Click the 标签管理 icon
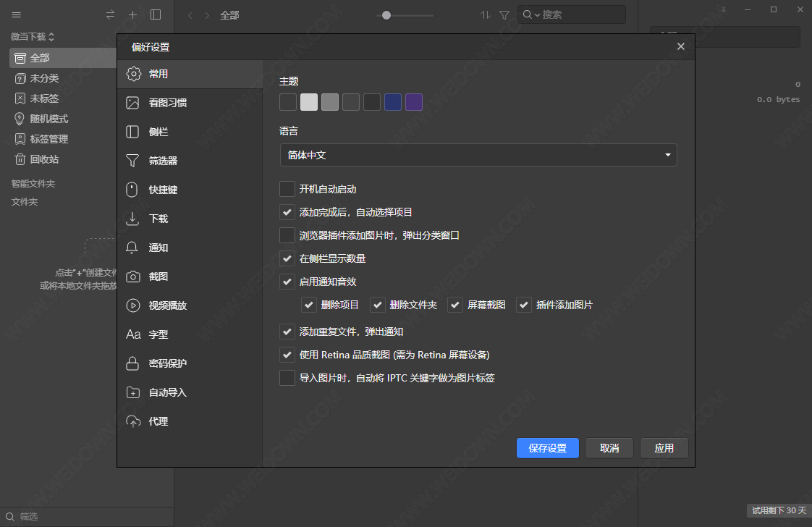This screenshot has width=812, height=527. click(x=20, y=139)
